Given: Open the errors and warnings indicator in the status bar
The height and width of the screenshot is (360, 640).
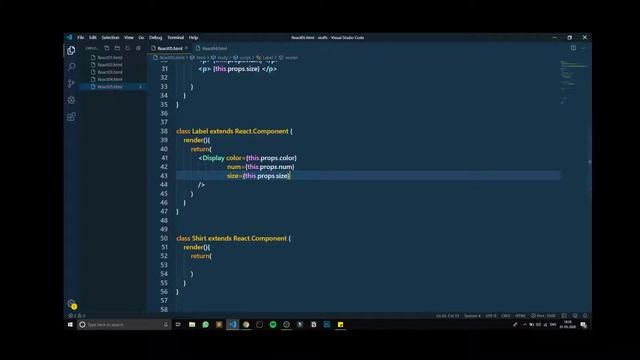Looking at the screenshot, I should (x=77, y=316).
